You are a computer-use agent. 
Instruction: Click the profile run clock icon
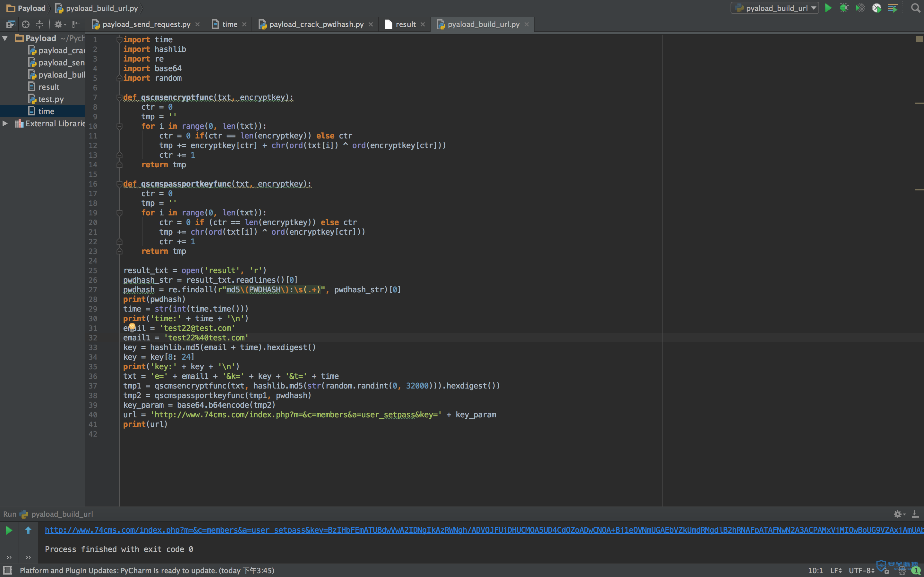click(x=877, y=8)
